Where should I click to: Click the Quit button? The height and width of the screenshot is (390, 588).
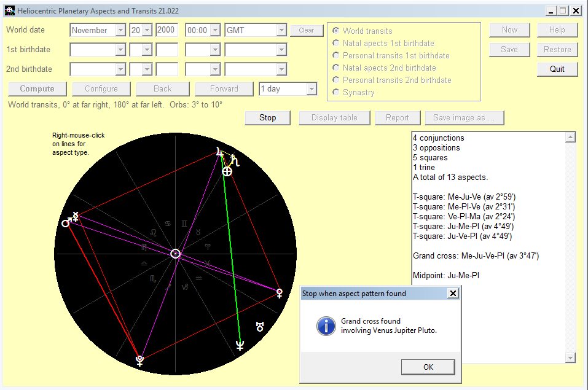point(557,69)
